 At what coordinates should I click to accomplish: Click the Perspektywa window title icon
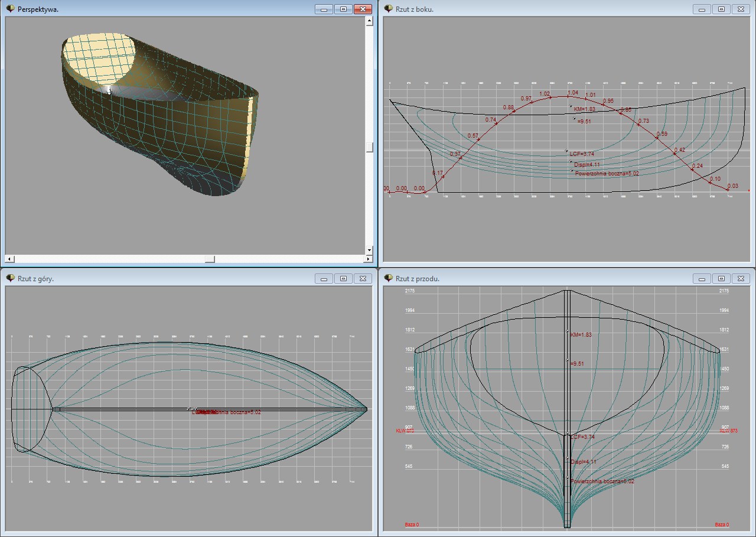pyautogui.click(x=10, y=9)
